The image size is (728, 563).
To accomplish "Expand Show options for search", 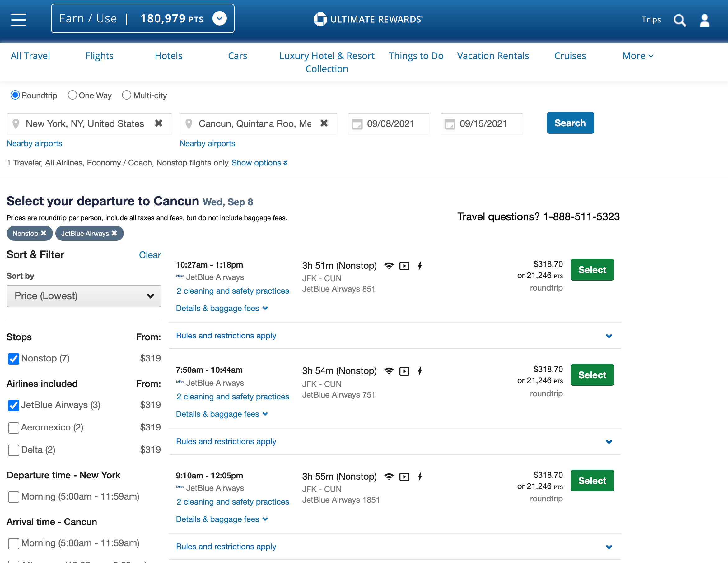I will tap(259, 163).
